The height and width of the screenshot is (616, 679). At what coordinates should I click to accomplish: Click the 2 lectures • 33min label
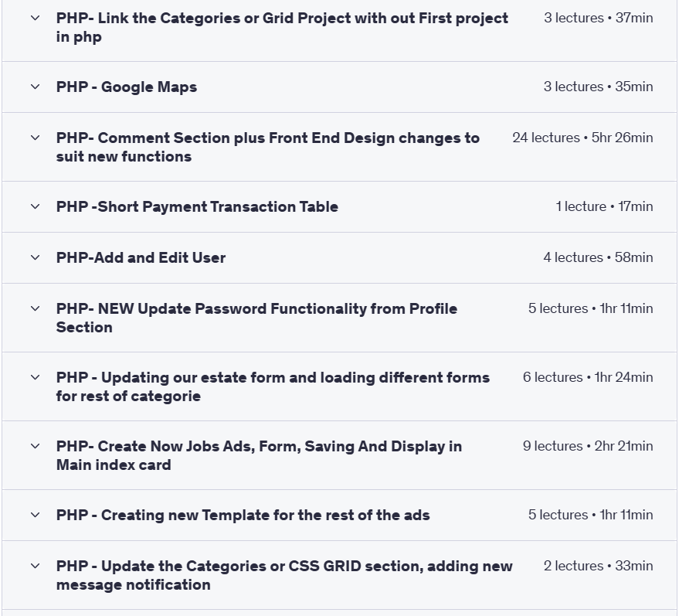(x=598, y=566)
